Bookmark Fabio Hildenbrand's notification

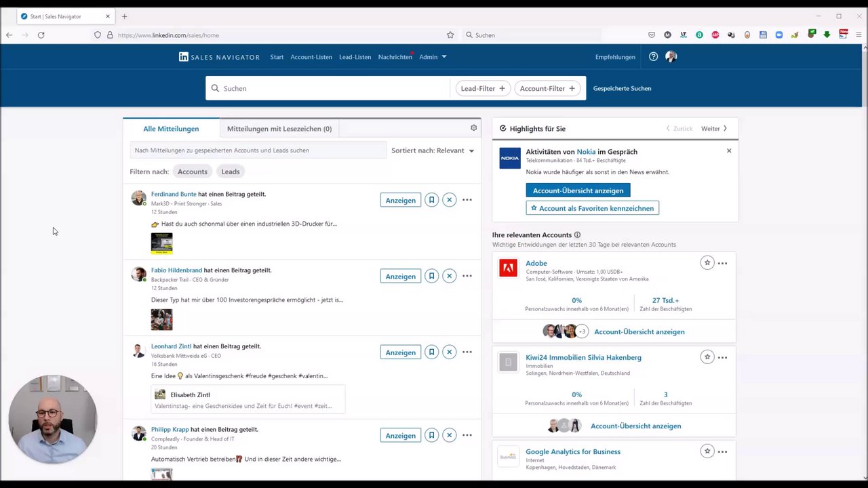[x=431, y=277]
